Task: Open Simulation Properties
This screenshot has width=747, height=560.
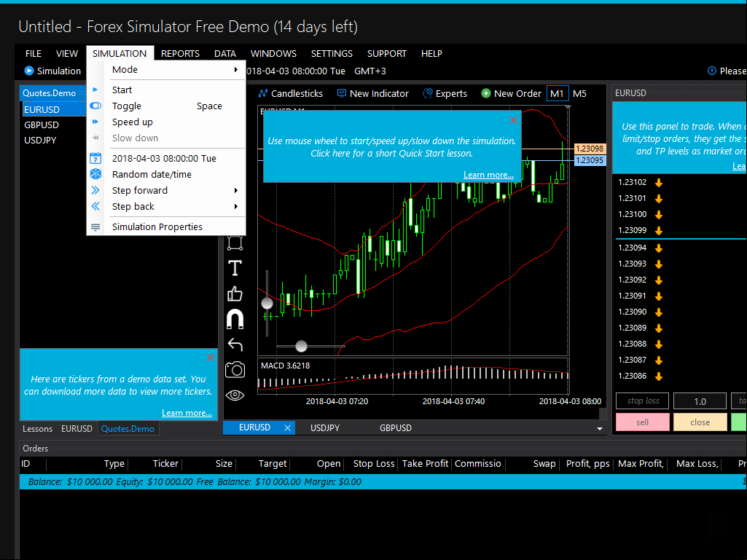Action: click(165, 226)
